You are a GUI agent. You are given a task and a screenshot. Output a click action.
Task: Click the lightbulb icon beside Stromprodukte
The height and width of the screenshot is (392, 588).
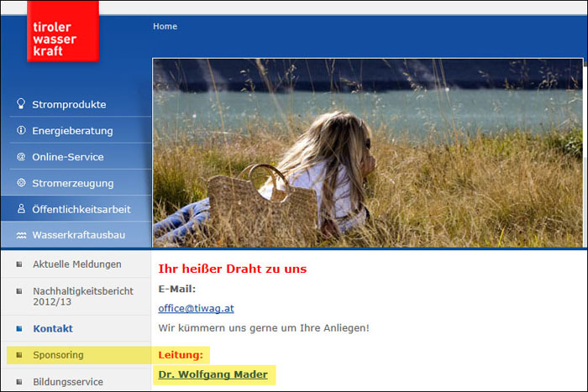21,104
